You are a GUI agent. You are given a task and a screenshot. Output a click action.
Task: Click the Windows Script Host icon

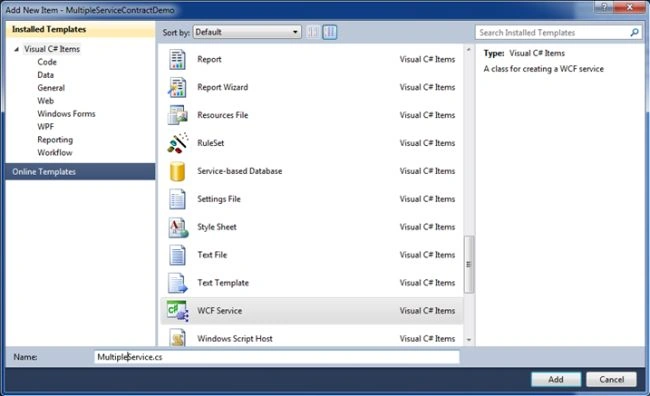pos(178,338)
